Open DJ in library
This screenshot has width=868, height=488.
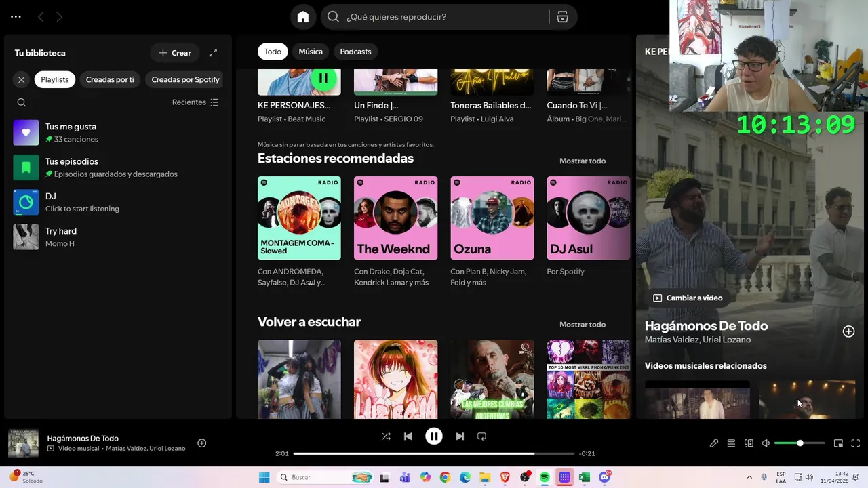[x=119, y=202]
